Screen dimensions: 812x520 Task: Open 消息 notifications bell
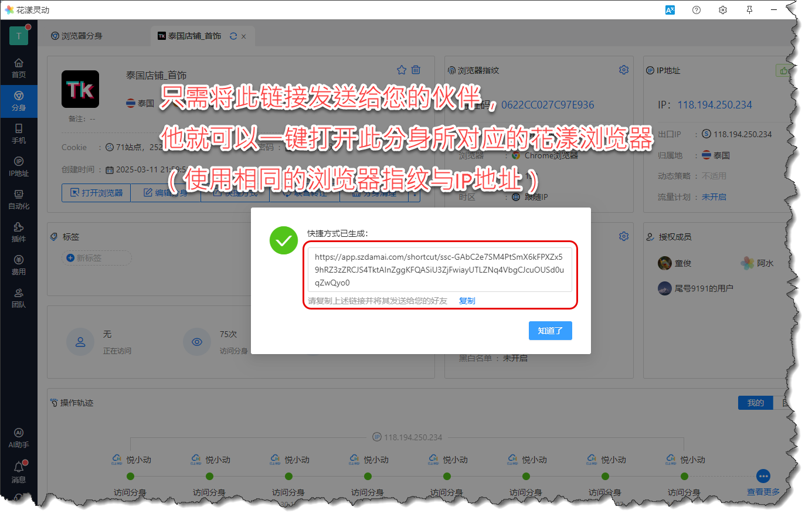click(x=19, y=472)
